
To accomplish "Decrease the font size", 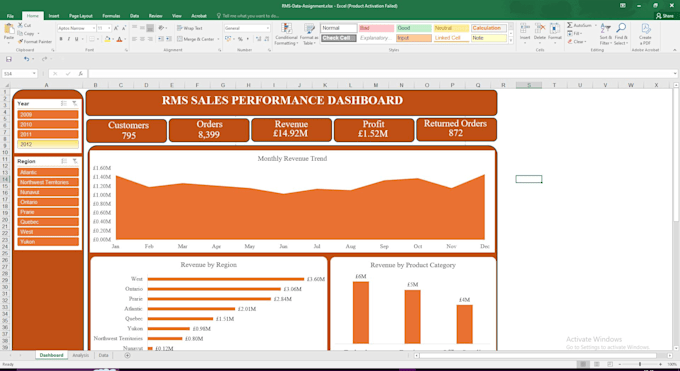I will click(x=124, y=28).
